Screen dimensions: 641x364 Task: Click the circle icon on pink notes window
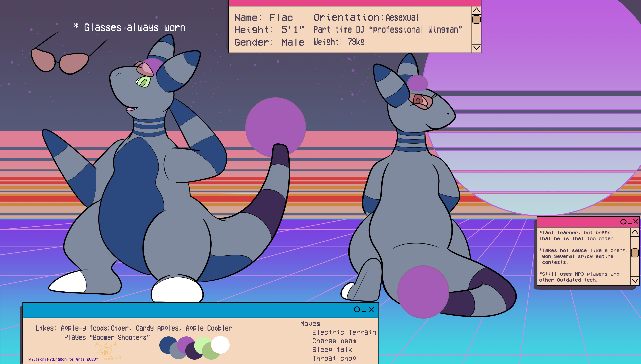(x=623, y=222)
